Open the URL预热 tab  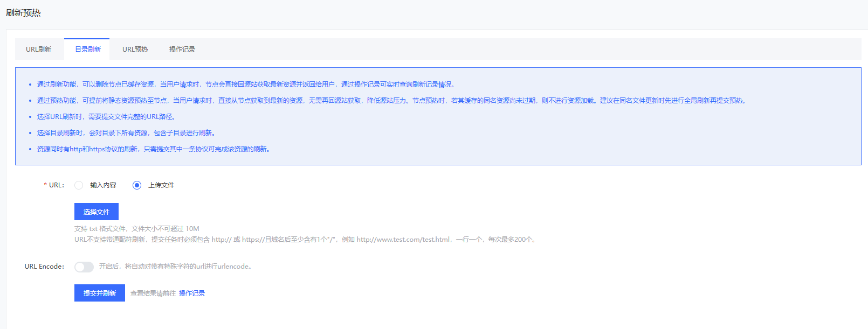coord(135,50)
